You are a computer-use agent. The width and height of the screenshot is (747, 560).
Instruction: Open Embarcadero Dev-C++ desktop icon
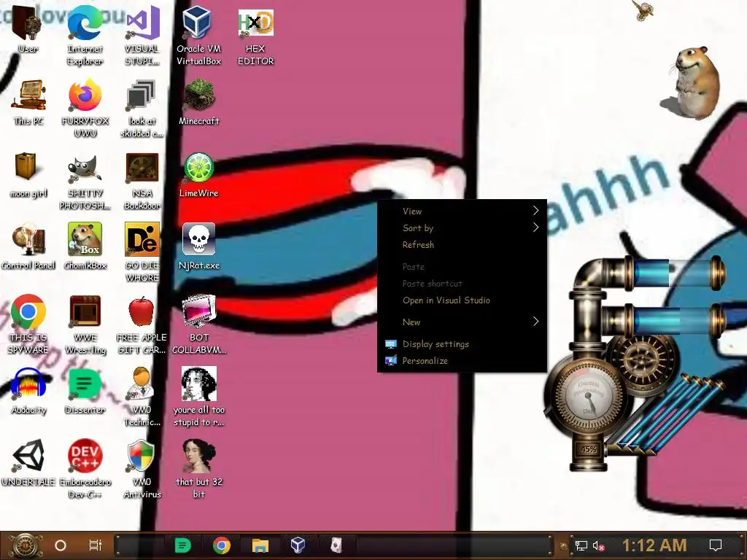pos(85,469)
